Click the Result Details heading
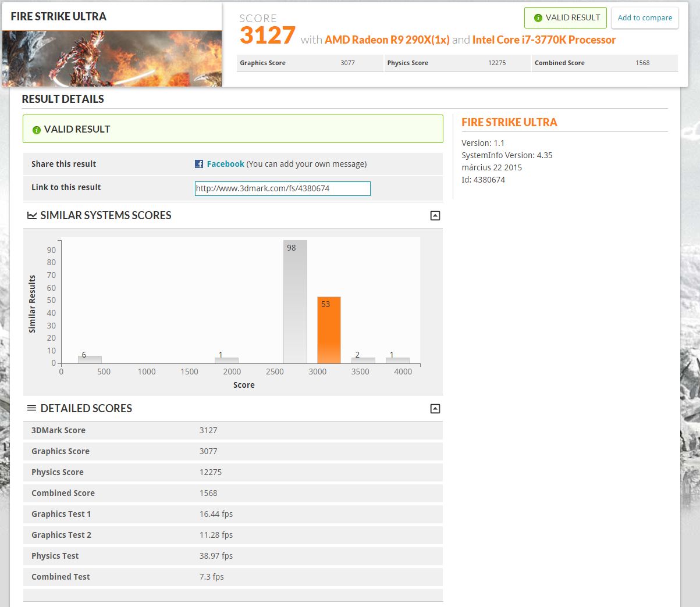Image resolution: width=700 pixels, height=607 pixels. pos(63,99)
